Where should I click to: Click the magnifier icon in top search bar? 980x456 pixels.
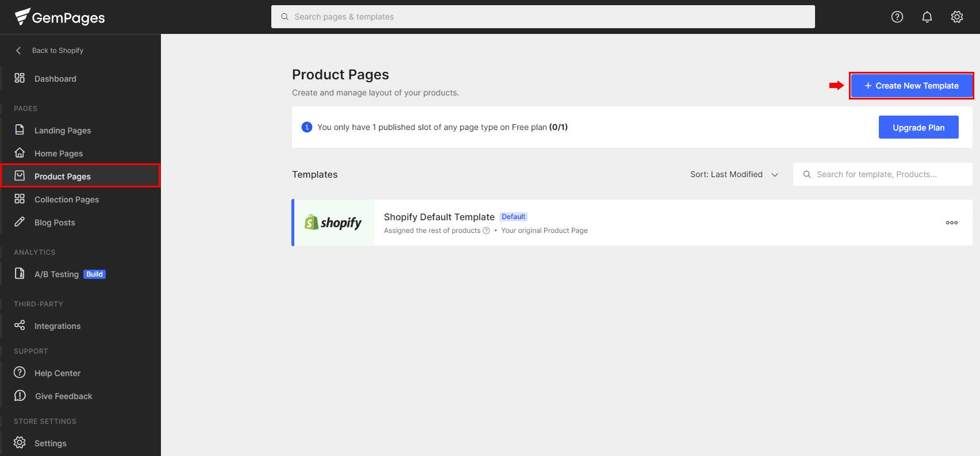point(285,17)
